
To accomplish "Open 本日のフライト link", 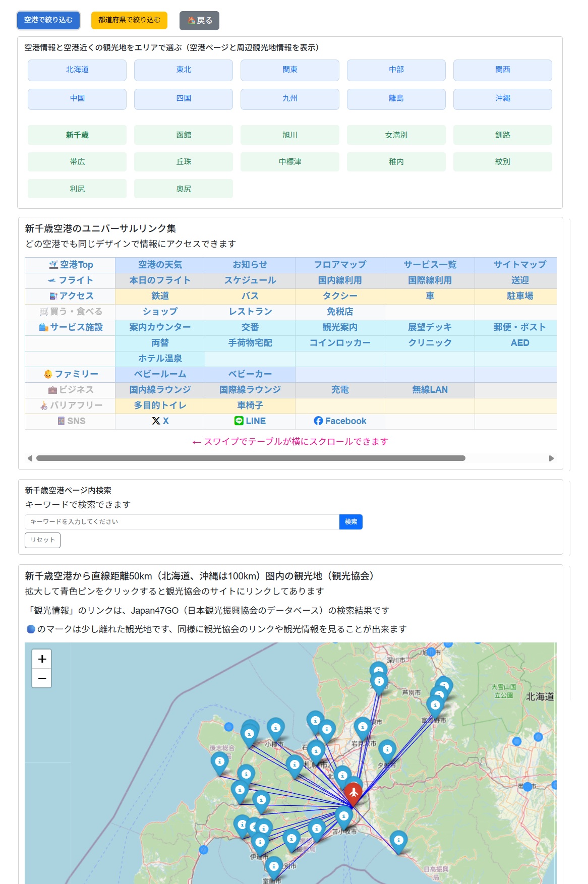I will pos(160,280).
